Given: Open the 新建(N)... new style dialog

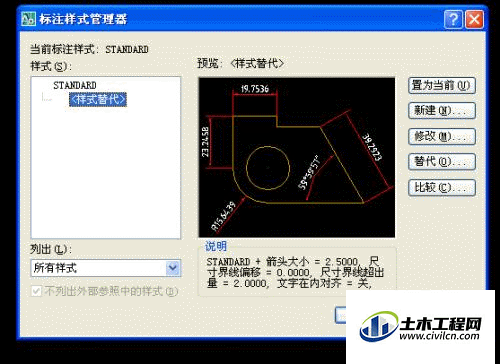Looking at the screenshot, I should pyautogui.click(x=442, y=111).
